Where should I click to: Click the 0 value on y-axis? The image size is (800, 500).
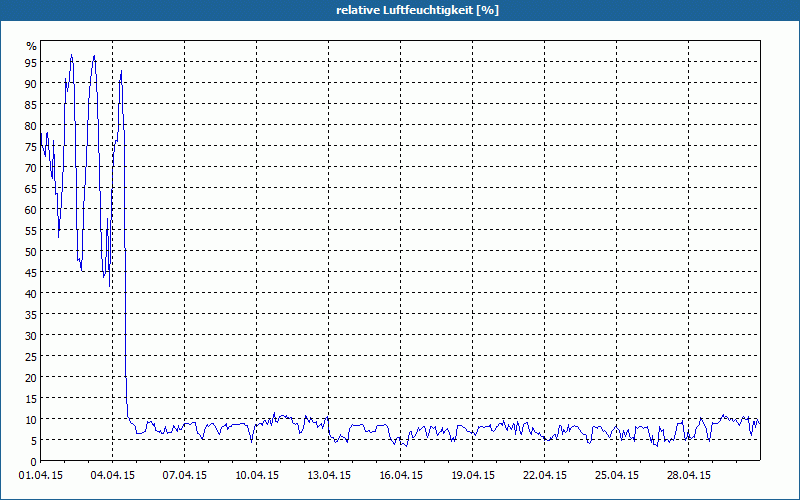[x=33, y=462]
